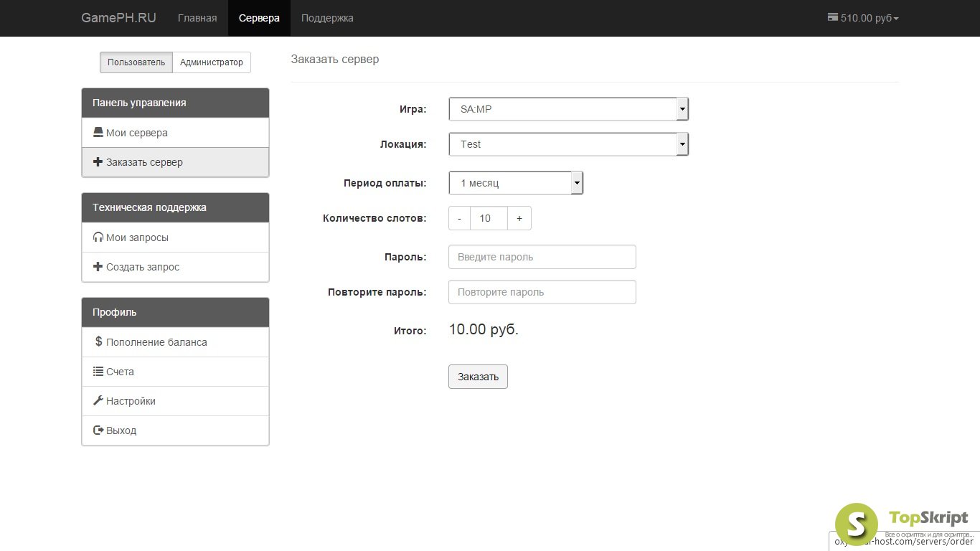Click the GamePH.RU brand link
The width and height of the screenshot is (980, 551).
click(118, 18)
